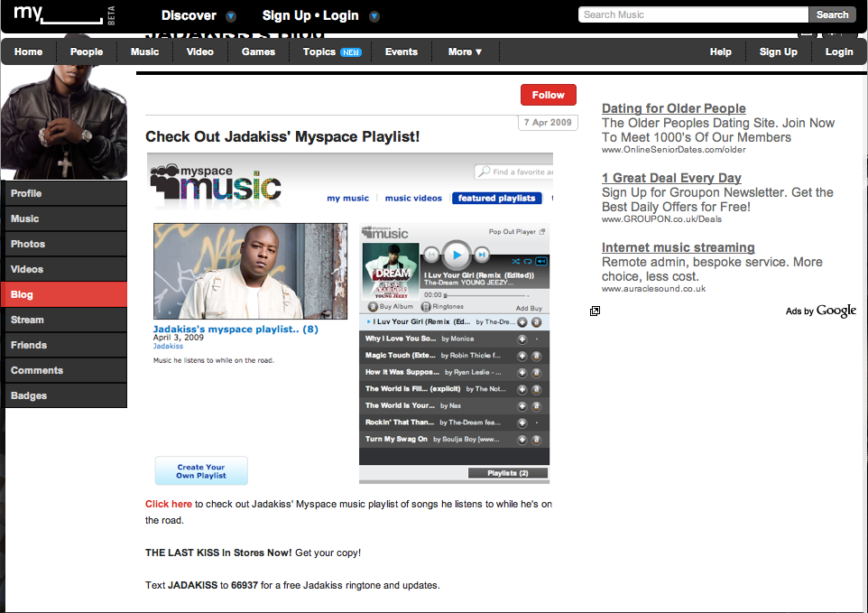Focus the Search Music input field

click(x=694, y=15)
